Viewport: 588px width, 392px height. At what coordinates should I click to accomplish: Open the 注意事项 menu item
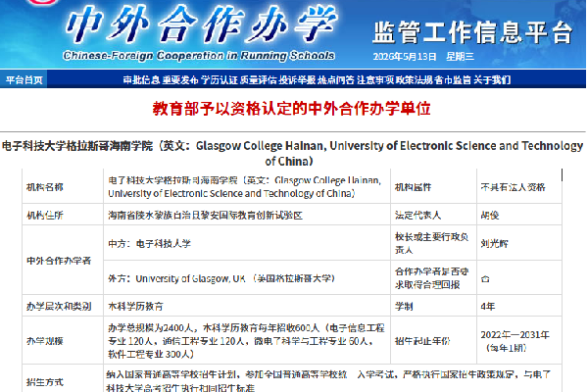tap(375, 80)
